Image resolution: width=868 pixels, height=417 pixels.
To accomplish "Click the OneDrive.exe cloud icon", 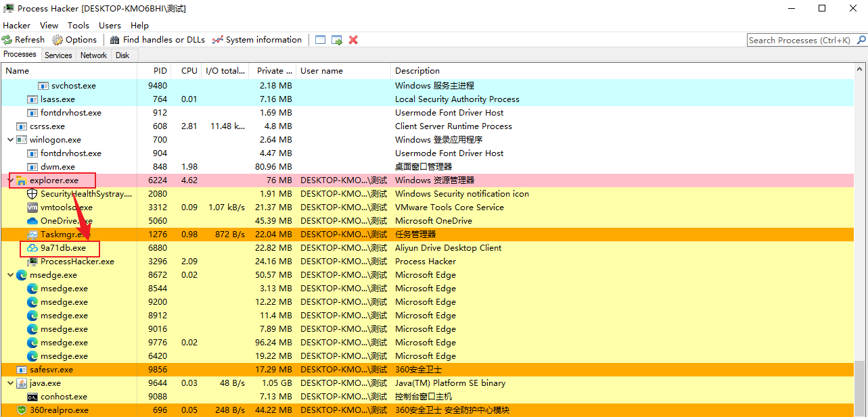I will click(x=32, y=221).
